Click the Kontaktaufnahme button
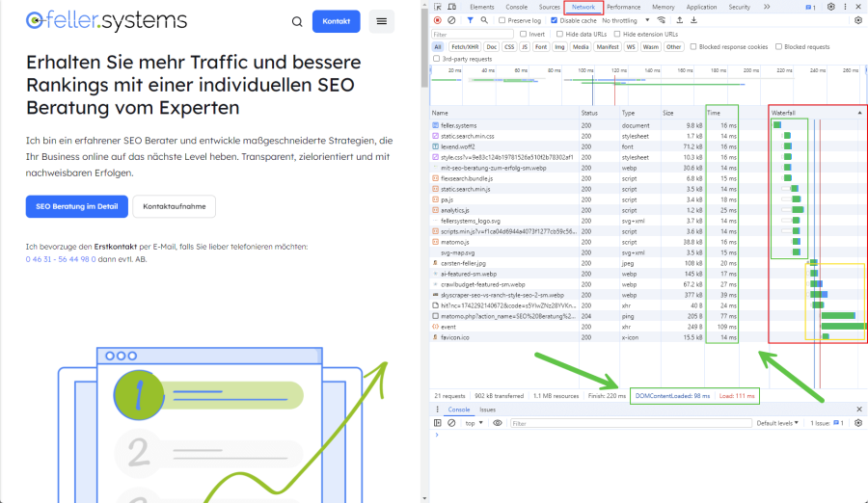 [175, 206]
